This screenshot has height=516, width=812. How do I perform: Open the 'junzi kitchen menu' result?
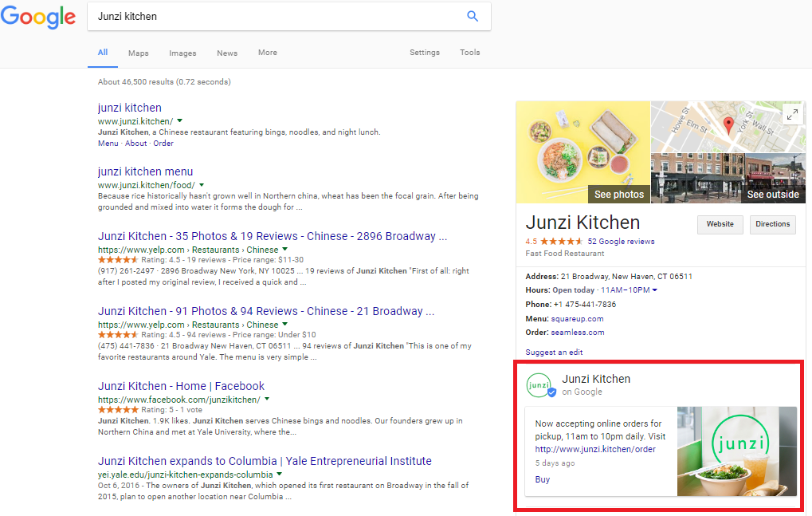coord(145,171)
